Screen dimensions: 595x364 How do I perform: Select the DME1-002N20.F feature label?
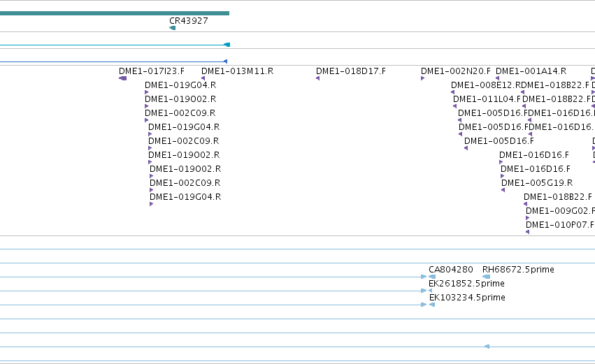point(455,71)
